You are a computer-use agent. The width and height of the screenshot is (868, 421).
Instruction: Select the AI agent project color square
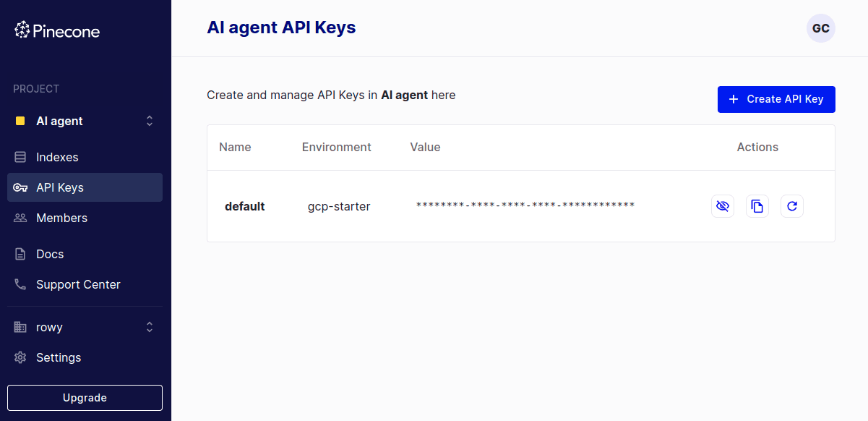[x=21, y=121]
